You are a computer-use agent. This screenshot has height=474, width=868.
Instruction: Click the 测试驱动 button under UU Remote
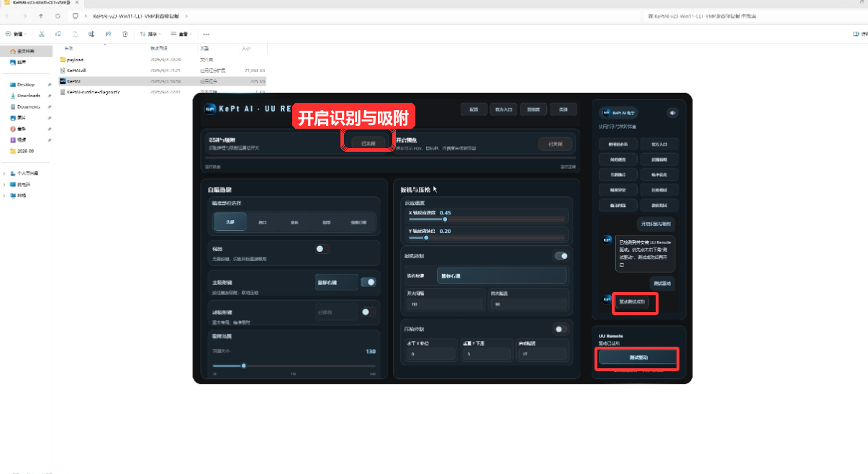coord(637,357)
